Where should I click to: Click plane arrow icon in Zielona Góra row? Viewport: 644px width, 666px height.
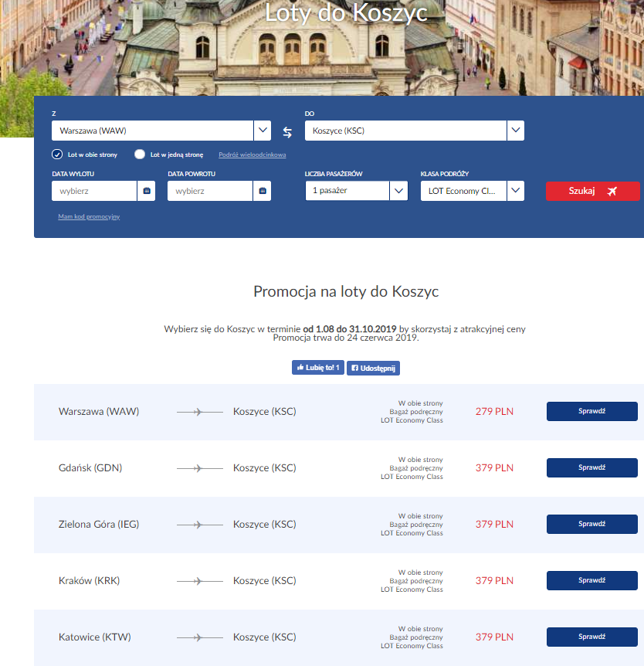pyautogui.click(x=199, y=525)
